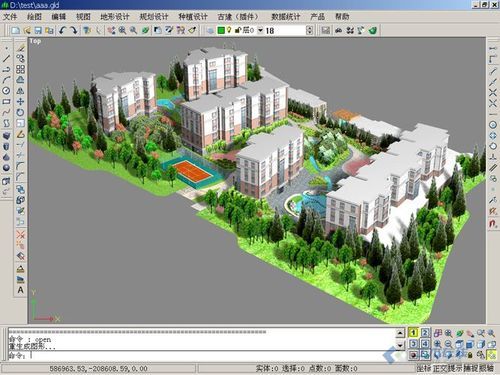Open the 产品 product menu
Image resolution: width=500 pixels, height=375 pixels.
(x=318, y=17)
